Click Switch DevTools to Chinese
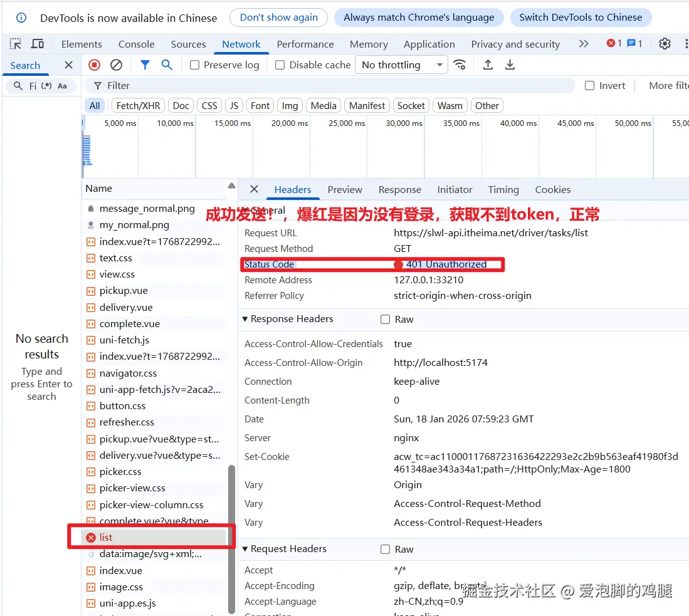 [581, 18]
